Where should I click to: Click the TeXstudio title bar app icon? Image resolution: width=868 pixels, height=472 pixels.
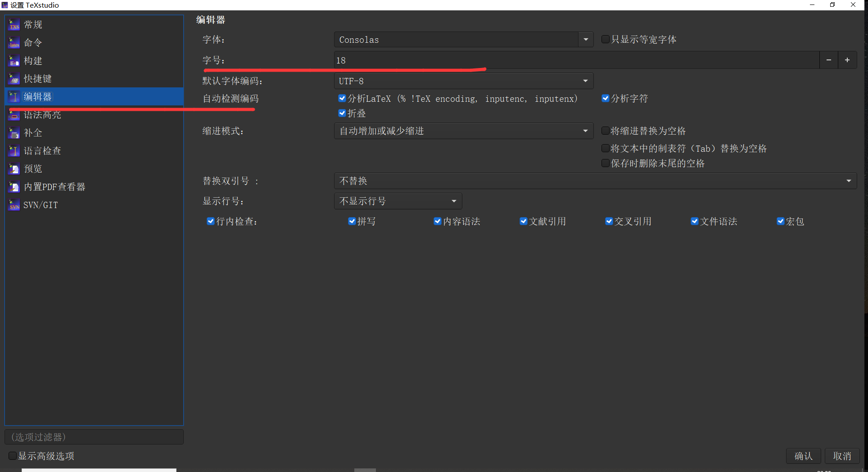pyautogui.click(x=5, y=5)
